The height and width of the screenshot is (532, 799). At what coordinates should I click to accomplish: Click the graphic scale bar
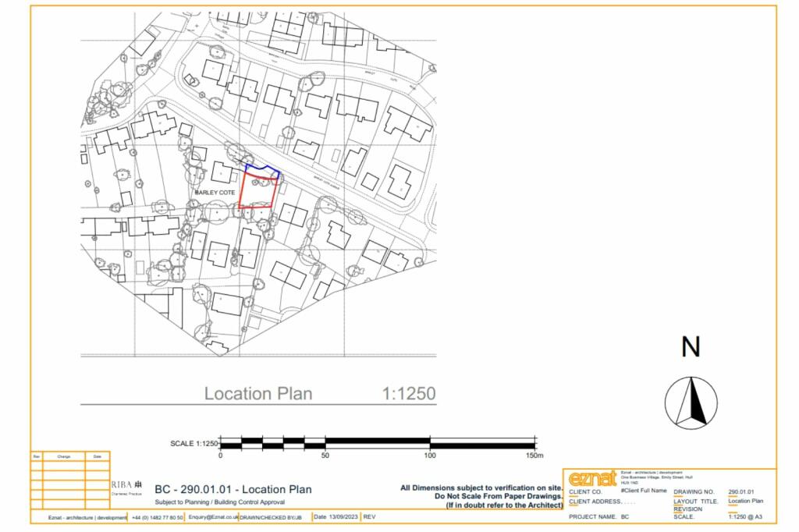[378, 441]
